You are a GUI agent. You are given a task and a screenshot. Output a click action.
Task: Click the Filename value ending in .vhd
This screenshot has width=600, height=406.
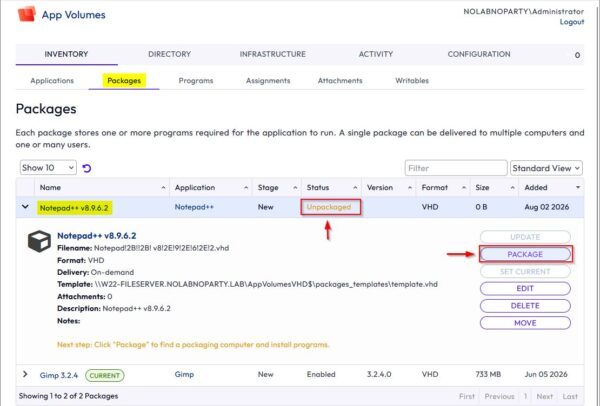click(161, 248)
